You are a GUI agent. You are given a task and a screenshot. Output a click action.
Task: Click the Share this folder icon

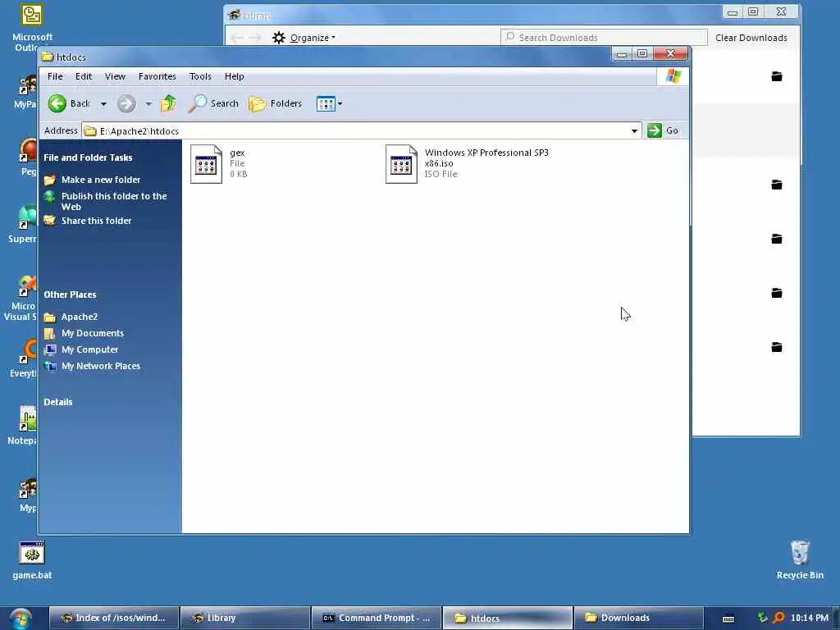coord(50,220)
